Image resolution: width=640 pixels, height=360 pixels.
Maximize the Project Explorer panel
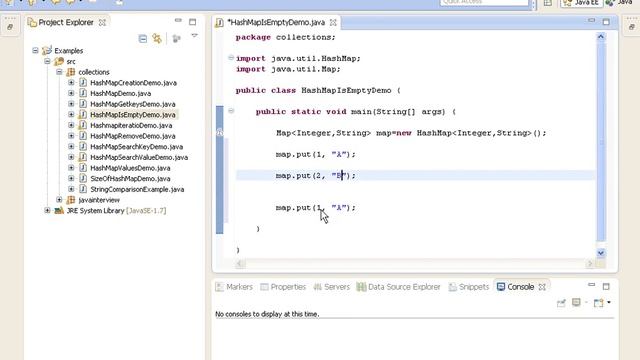192,22
